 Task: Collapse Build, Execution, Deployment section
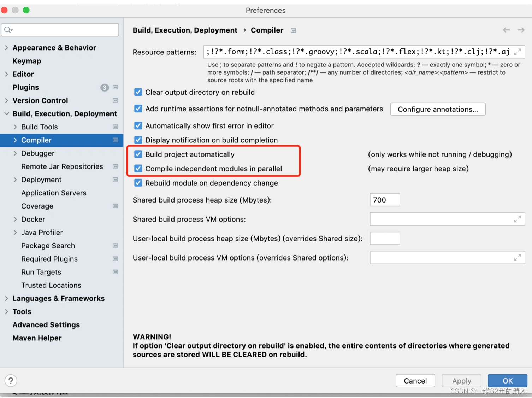tap(6, 114)
